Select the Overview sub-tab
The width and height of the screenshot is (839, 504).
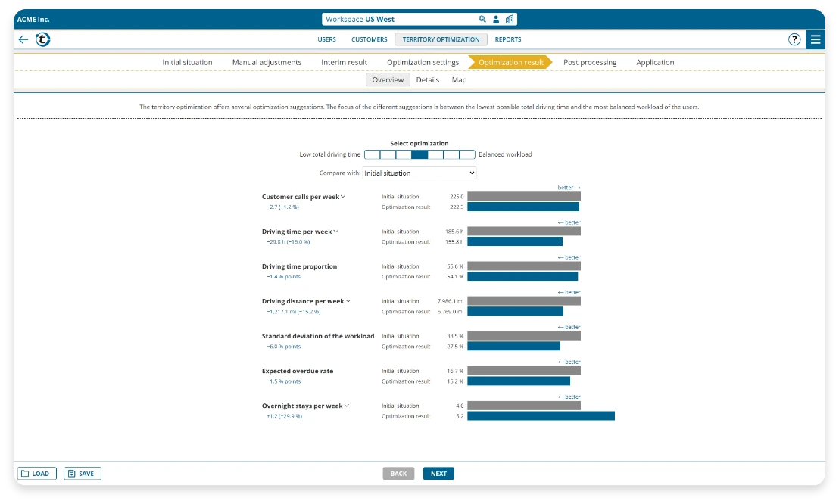tap(388, 79)
